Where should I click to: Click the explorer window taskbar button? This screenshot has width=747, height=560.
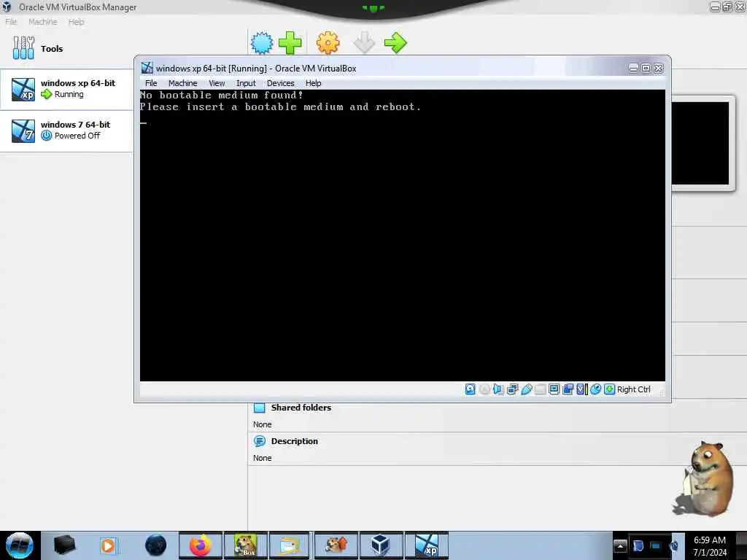pyautogui.click(x=290, y=545)
